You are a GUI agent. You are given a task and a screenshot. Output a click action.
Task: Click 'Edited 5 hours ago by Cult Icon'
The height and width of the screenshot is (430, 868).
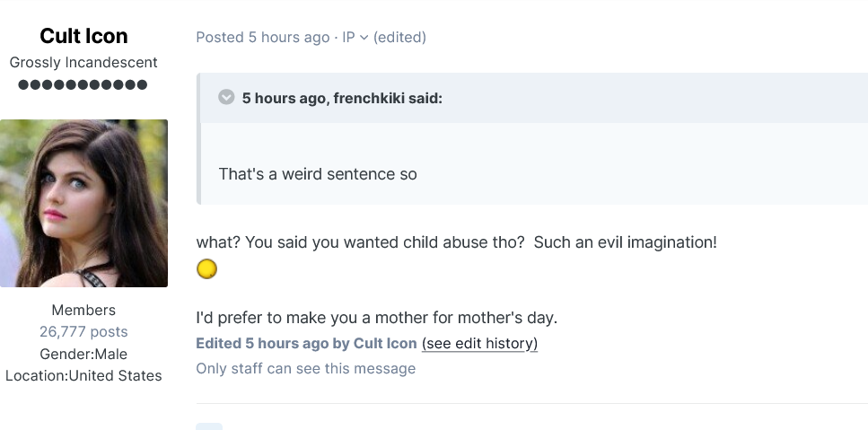[x=306, y=343]
